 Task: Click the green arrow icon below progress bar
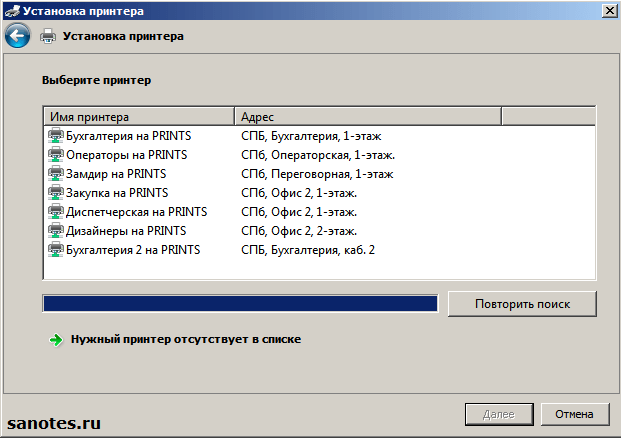click(55, 340)
